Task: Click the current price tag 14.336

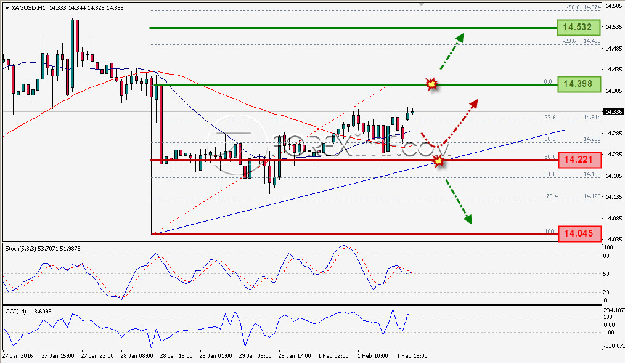Action: [614, 112]
